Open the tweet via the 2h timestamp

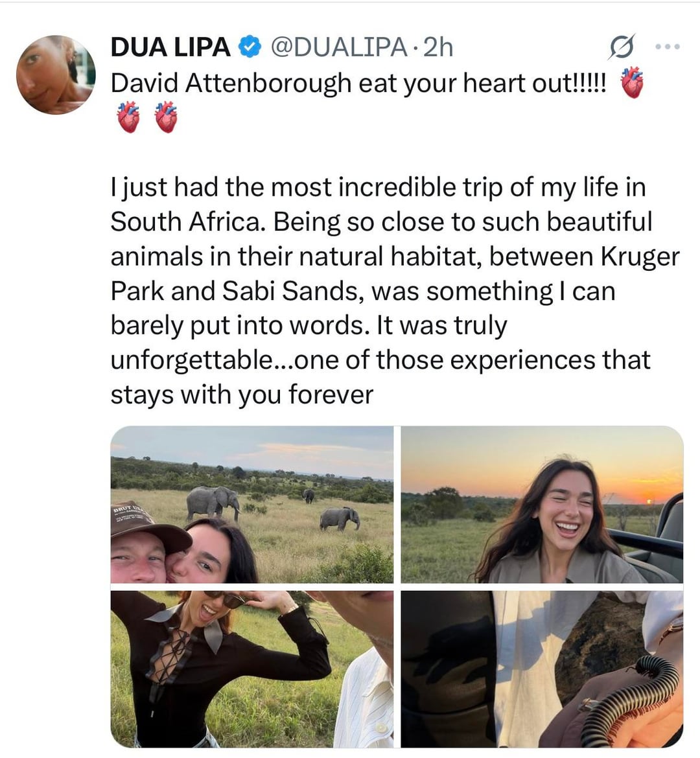[438, 47]
